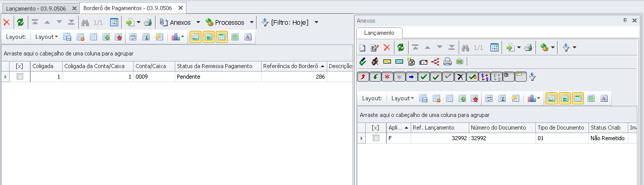Toggle second highlighted grid view button in Borderô
Image resolution: width=644 pixels, height=185 pixels.
pyautogui.click(x=209, y=37)
